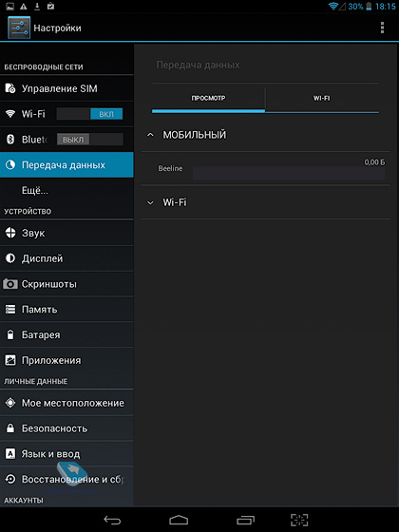
Task: Open Display settings brightness icon
Action: click(10, 258)
